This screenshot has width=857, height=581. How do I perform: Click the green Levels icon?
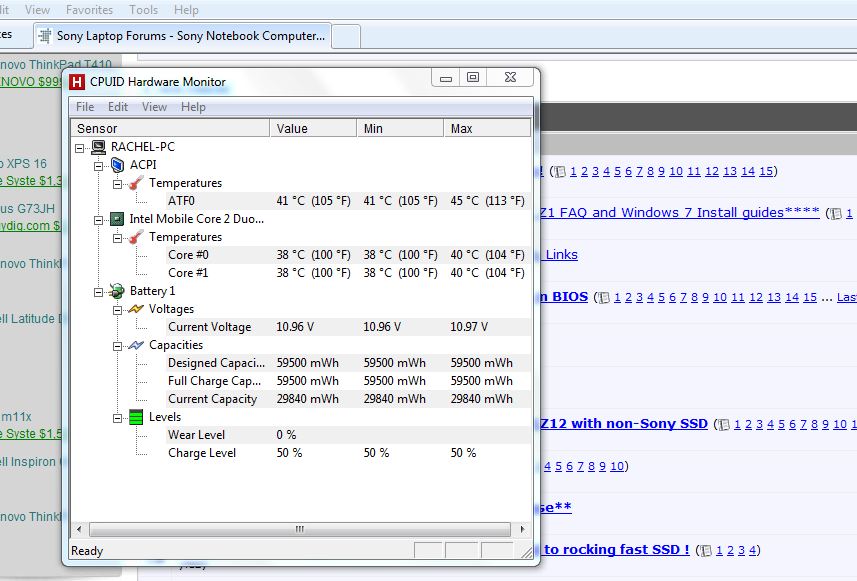[x=136, y=417]
